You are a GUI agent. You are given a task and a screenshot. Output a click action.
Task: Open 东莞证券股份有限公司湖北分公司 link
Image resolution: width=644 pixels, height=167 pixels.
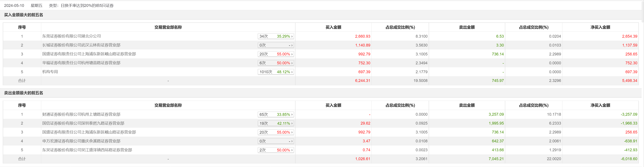71,36
